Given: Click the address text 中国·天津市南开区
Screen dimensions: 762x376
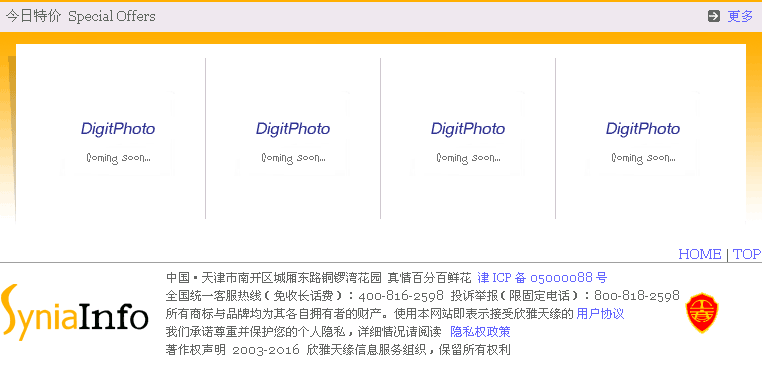Looking at the screenshot, I should point(219,278).
